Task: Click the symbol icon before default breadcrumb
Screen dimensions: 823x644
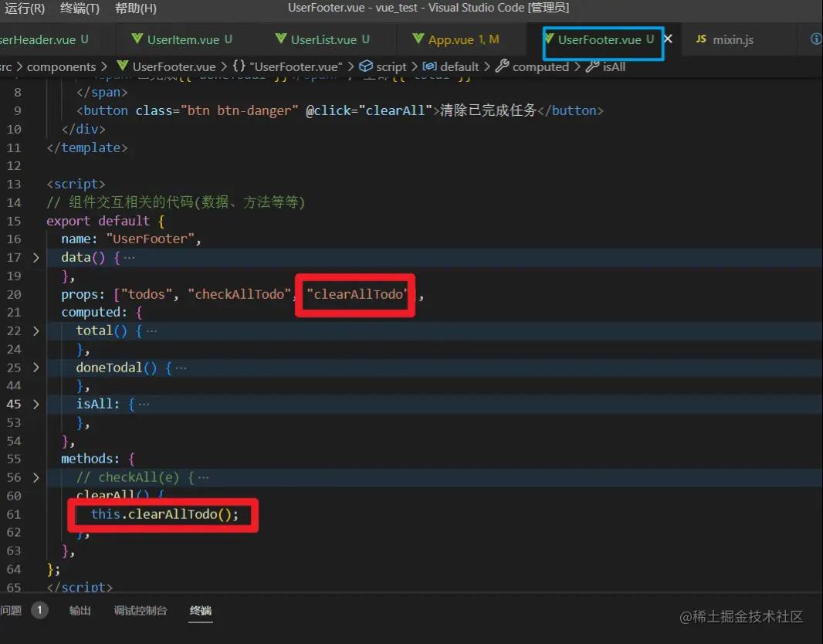Action: (x=430, y=66)
